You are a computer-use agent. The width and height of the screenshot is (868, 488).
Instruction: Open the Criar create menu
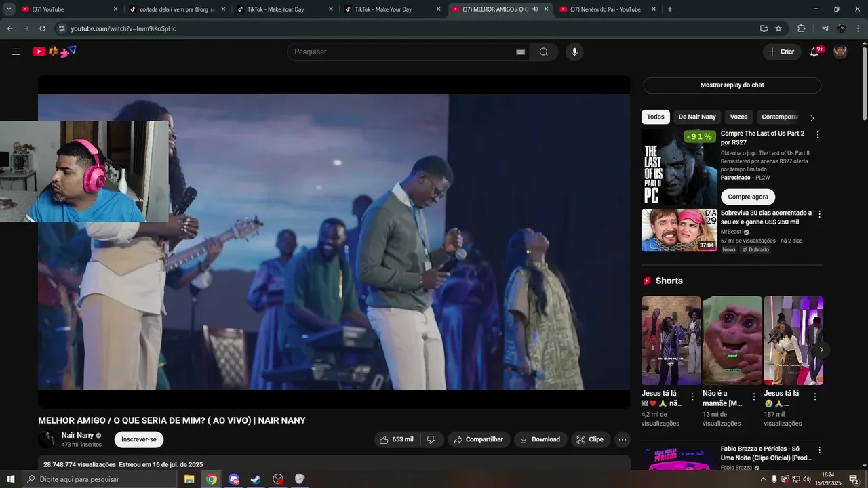[x=781, y=52]
